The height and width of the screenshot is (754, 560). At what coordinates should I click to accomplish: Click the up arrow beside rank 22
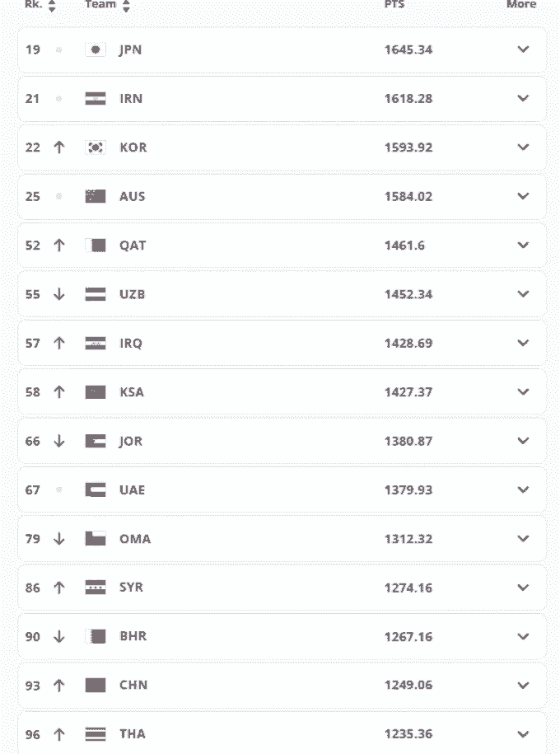click(x=58, y=148)
